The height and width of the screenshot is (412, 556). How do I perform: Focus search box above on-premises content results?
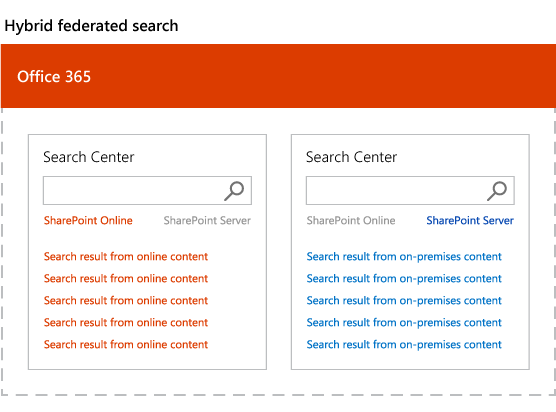(x=410, y=190)
